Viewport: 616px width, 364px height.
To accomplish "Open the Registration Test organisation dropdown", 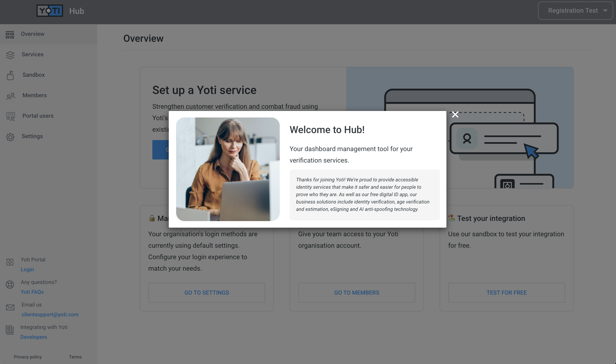I will (x=575, y=11).
